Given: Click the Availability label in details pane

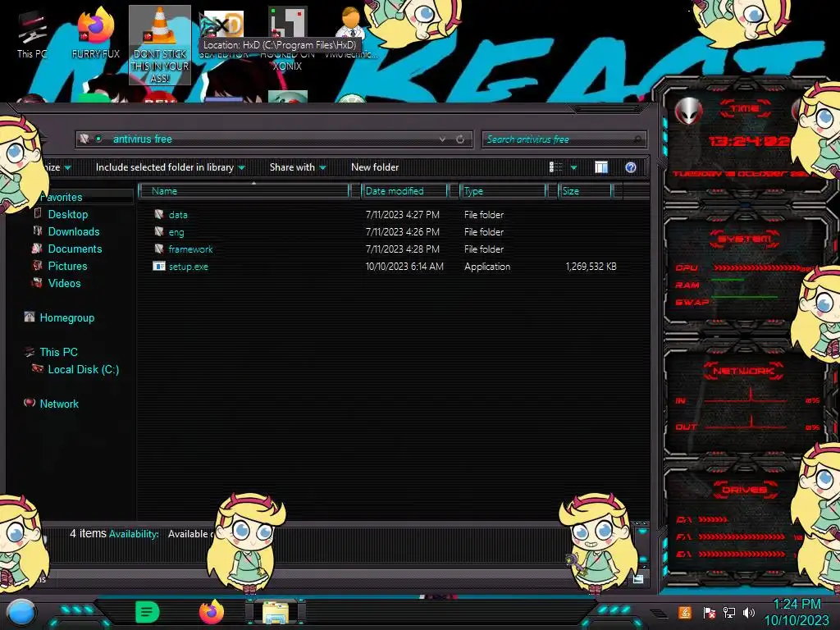Looking at the screenshot, I should [x=134, y=534].
